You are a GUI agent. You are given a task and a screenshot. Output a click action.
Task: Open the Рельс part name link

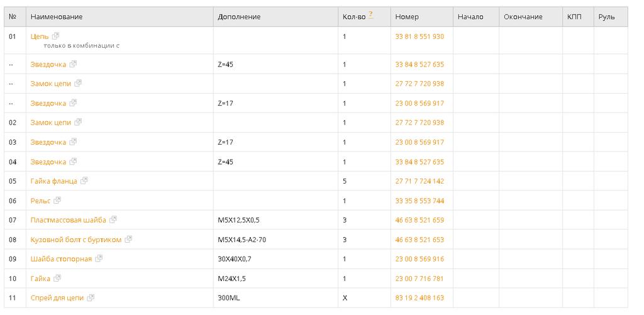pos(40,201)
